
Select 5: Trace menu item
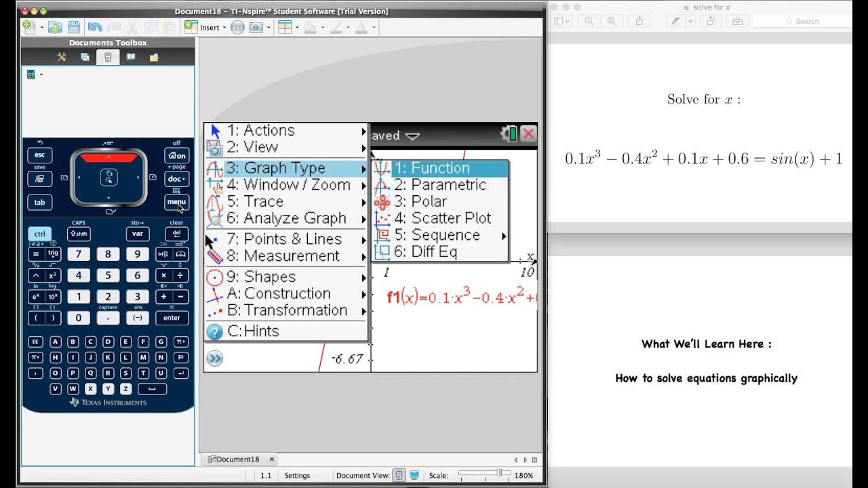(287, 201)
